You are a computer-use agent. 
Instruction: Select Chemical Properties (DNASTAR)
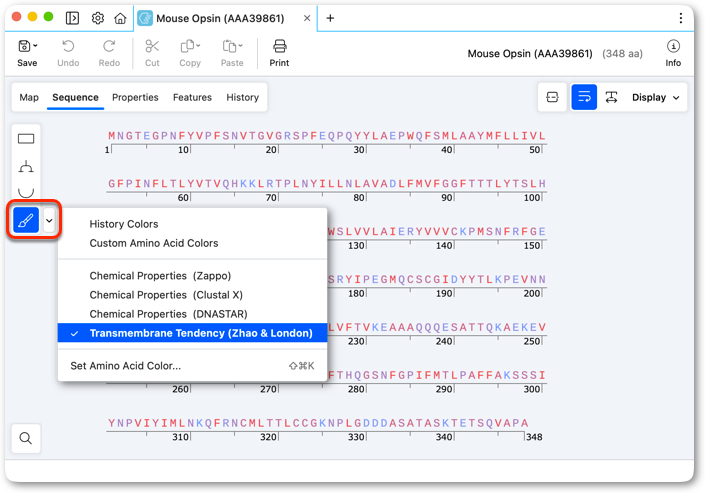(x=192, y=314)
